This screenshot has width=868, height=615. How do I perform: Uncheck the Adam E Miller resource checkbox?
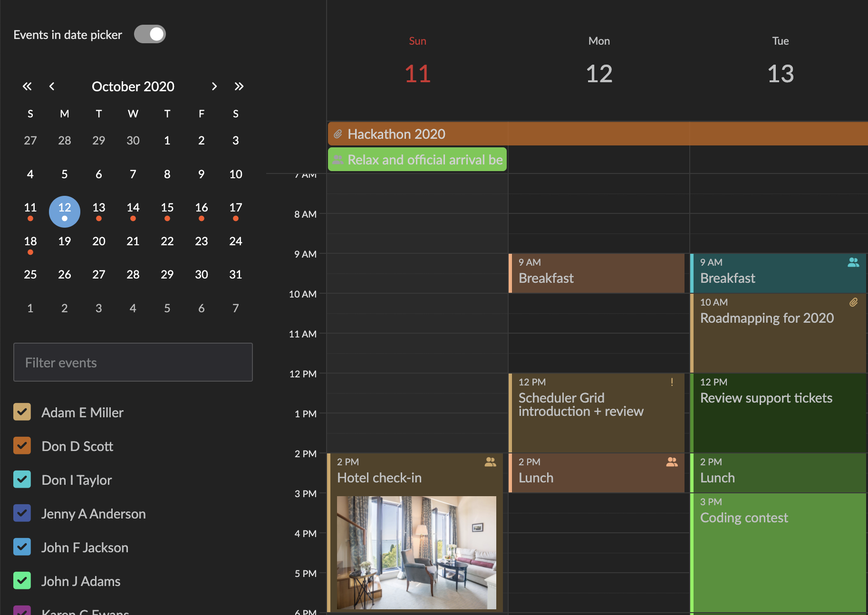click(22, 412)
